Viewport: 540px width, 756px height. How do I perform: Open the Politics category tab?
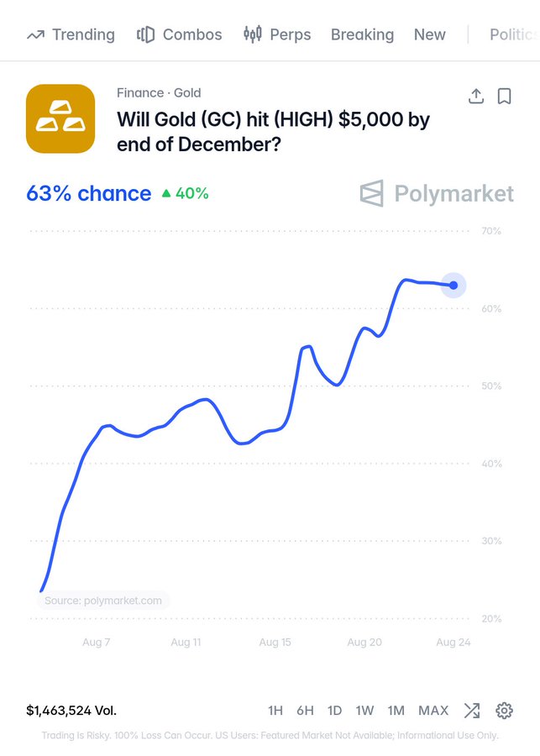[x=514, y=34]
